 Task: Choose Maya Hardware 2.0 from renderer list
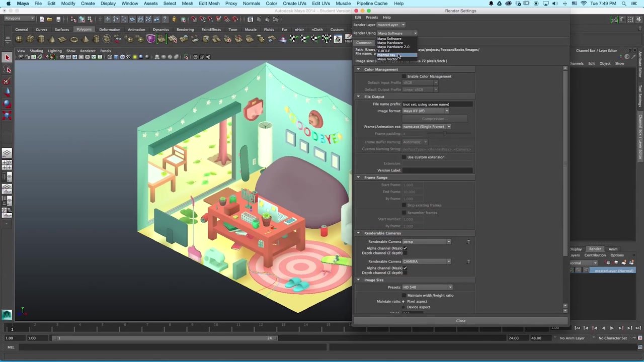click(x=396, y=47)
